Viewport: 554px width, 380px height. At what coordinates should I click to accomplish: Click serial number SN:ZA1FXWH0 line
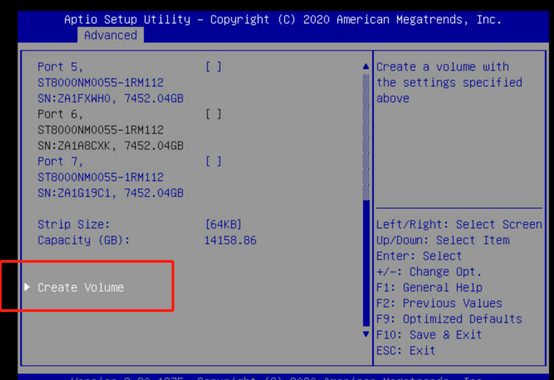(110, 98)
